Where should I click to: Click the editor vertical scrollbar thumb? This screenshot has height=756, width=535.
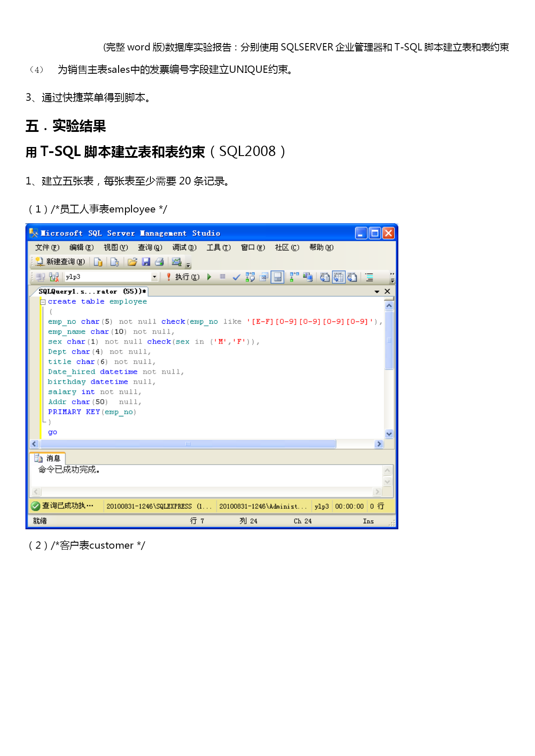pyautogui.click(x=389, y=341)
